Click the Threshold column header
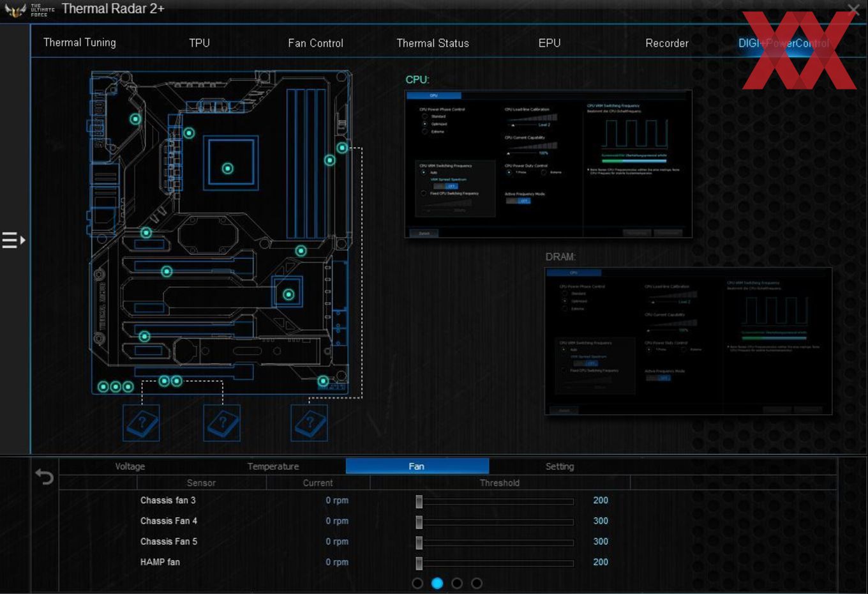Screen dimensions: 868x594 (x=500, y=483)
